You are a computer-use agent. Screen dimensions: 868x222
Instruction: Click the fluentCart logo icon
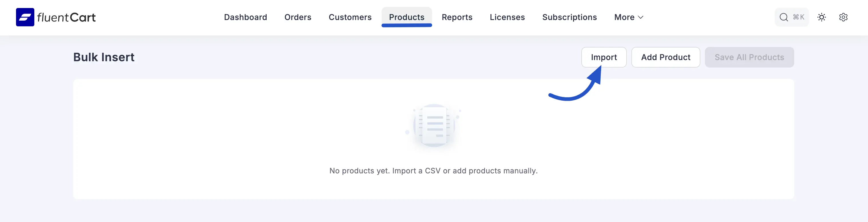tap(25, 17)
